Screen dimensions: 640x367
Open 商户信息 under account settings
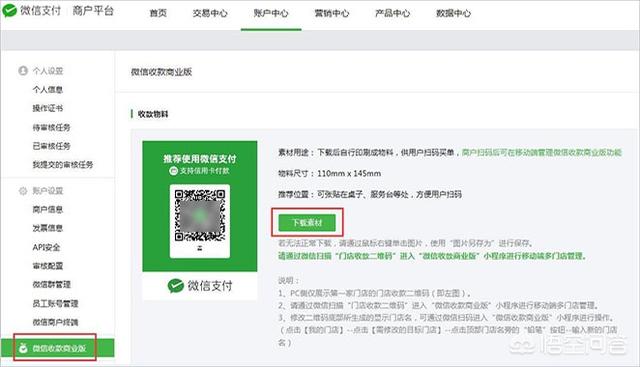(x=48, y=209)
